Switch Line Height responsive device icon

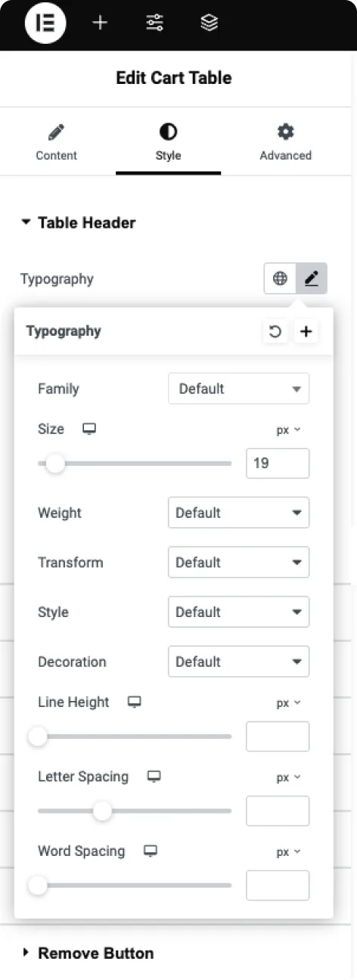135,702
